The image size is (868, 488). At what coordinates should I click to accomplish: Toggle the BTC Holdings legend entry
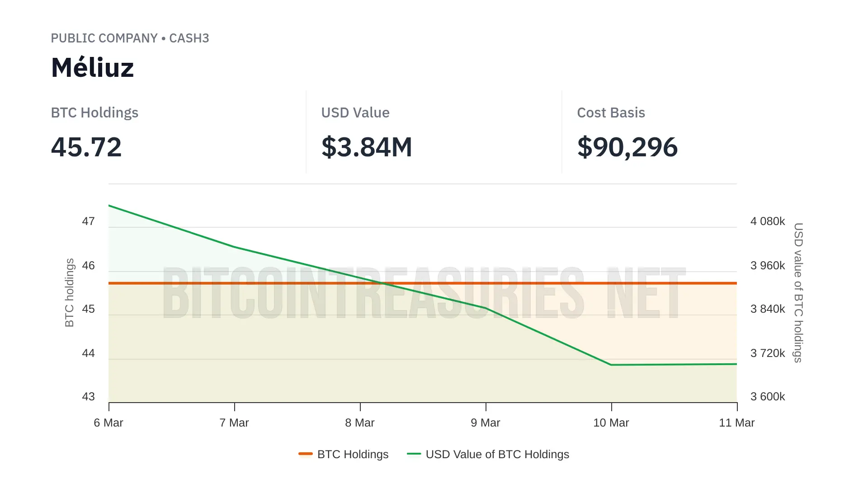coord(353,454)
